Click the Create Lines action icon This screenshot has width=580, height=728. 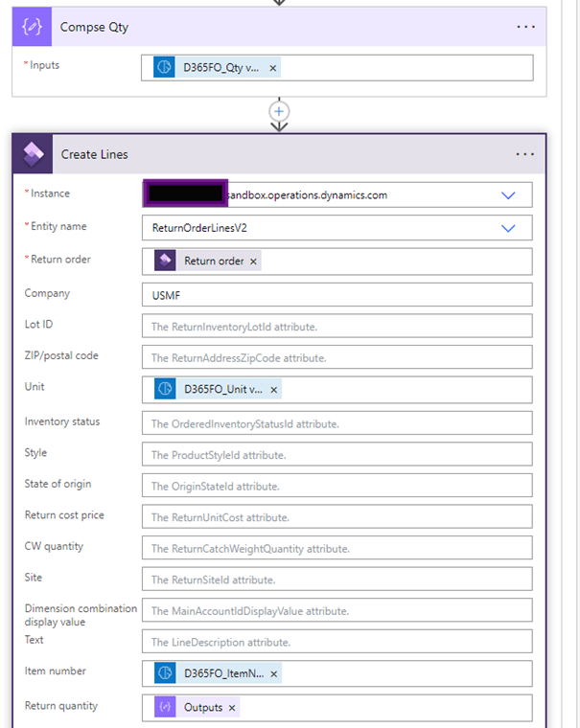click(35, 154)
